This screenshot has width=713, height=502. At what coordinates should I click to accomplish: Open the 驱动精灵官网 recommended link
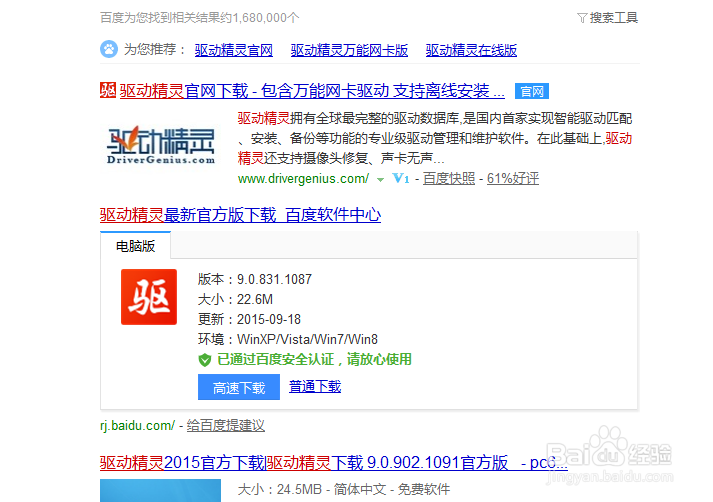234,50
